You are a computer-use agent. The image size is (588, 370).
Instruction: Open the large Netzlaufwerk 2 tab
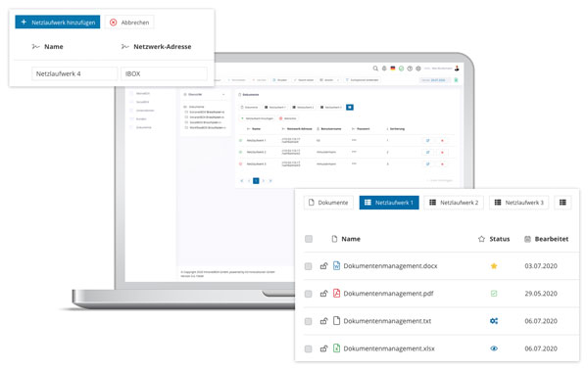click(x=454, y=203)
